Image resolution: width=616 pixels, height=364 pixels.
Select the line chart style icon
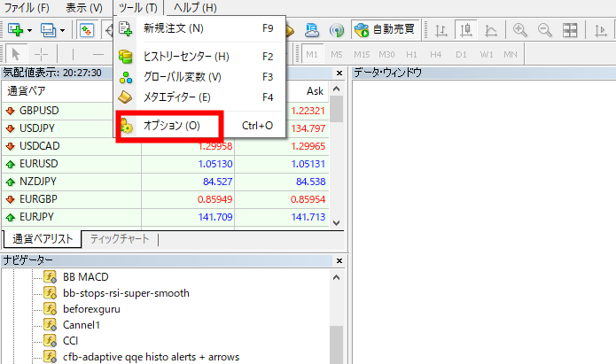coord(491,30)
